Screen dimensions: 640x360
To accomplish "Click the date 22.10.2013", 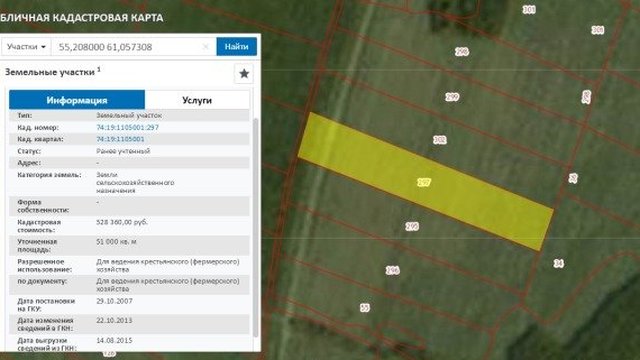I will [114, 320].
